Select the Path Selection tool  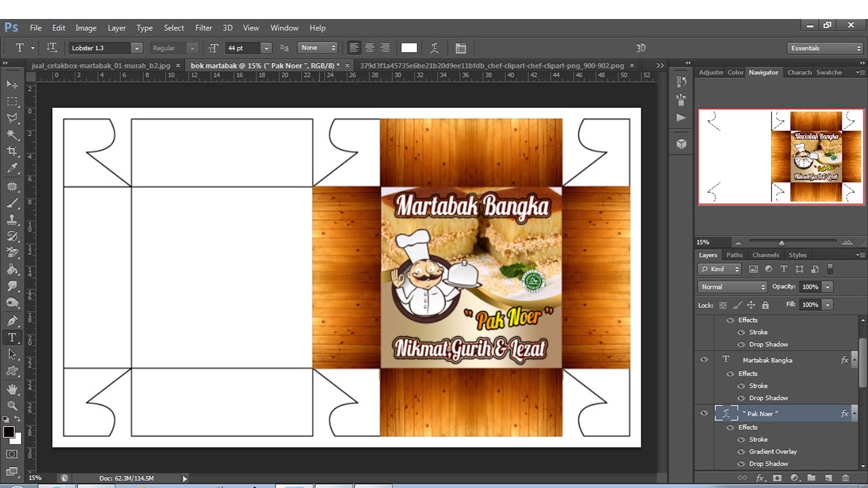coord(12,354)
